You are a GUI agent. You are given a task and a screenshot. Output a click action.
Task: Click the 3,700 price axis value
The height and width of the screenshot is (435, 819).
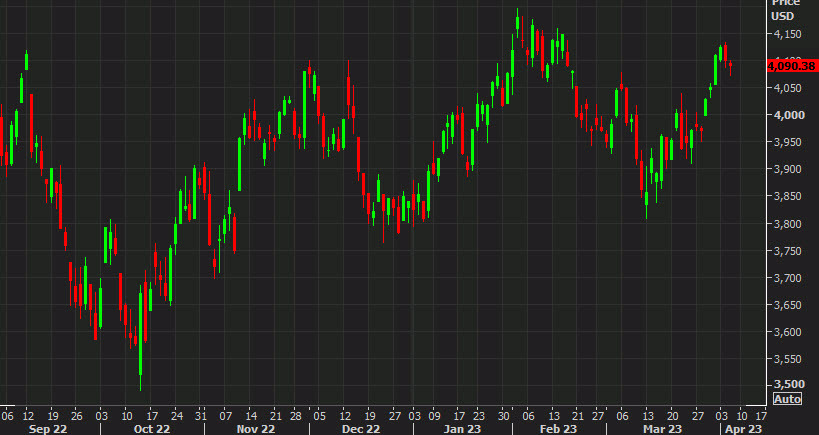(x=787, y=278)
